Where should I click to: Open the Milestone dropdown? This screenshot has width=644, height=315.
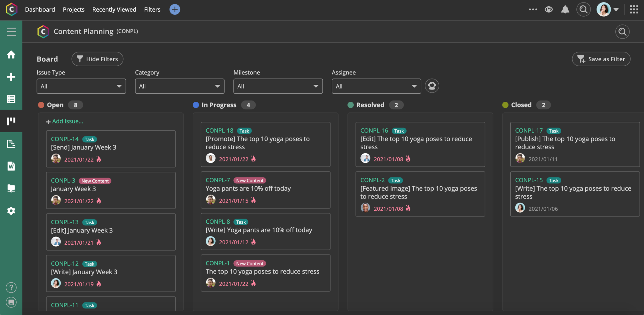pyautogui.click(x=278, y=86)
